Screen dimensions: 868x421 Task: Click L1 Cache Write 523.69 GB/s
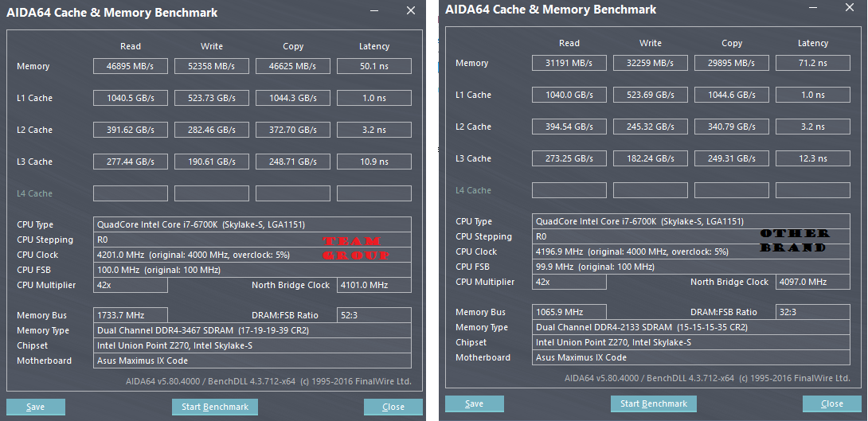pos(651,95)
